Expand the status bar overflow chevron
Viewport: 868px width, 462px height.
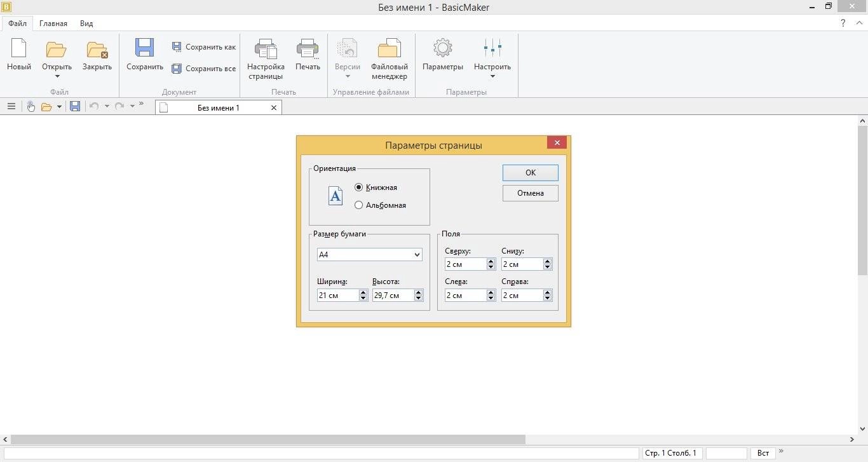(x=782, y=451)
